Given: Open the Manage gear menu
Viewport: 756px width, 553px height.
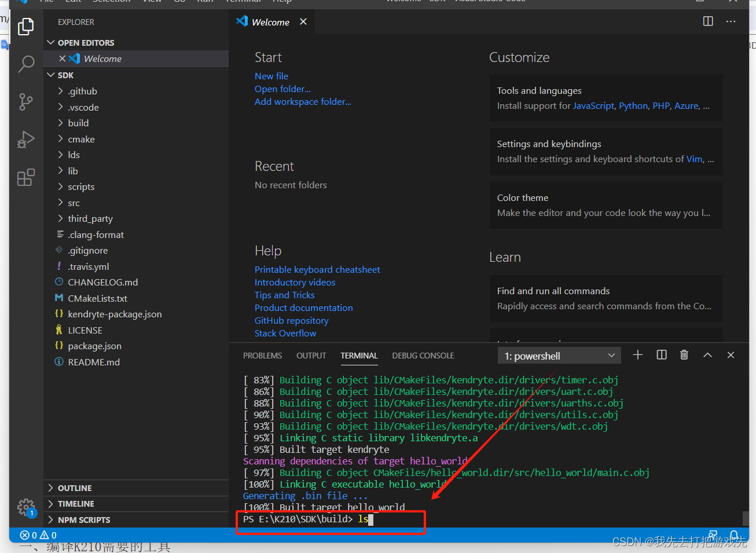Looking at the screenshot, I should 26,508.
